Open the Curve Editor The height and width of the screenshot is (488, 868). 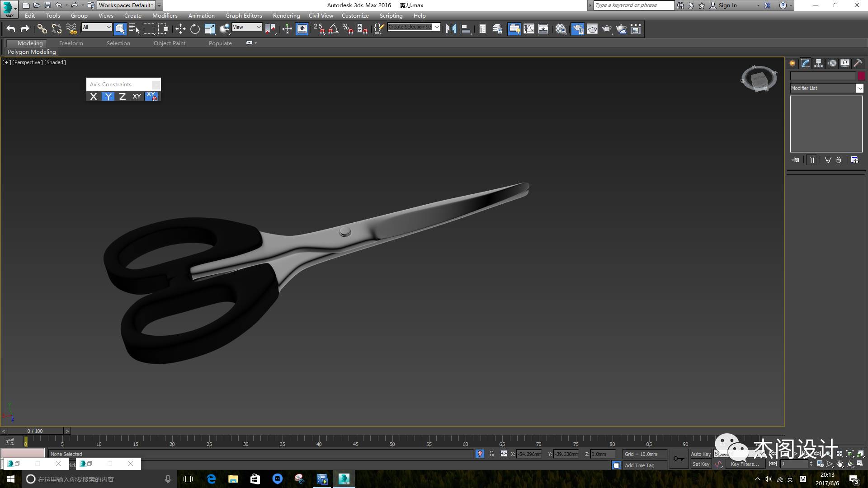tap(528, 29)
